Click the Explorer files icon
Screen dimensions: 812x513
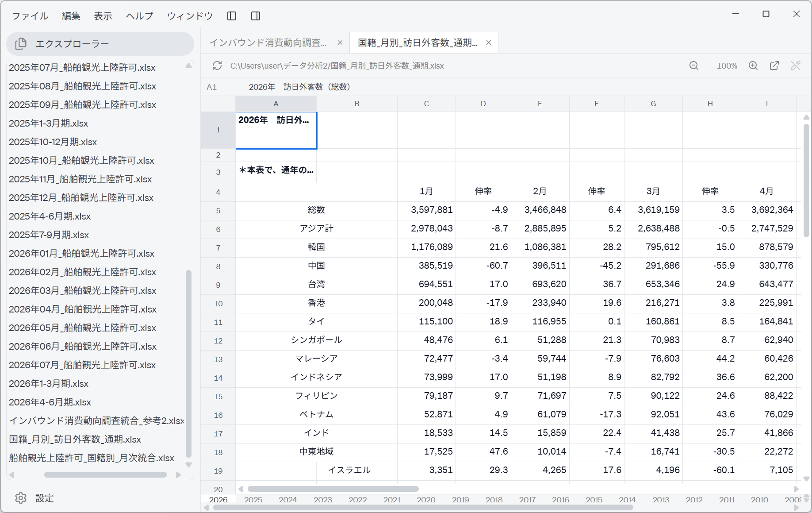21,44
